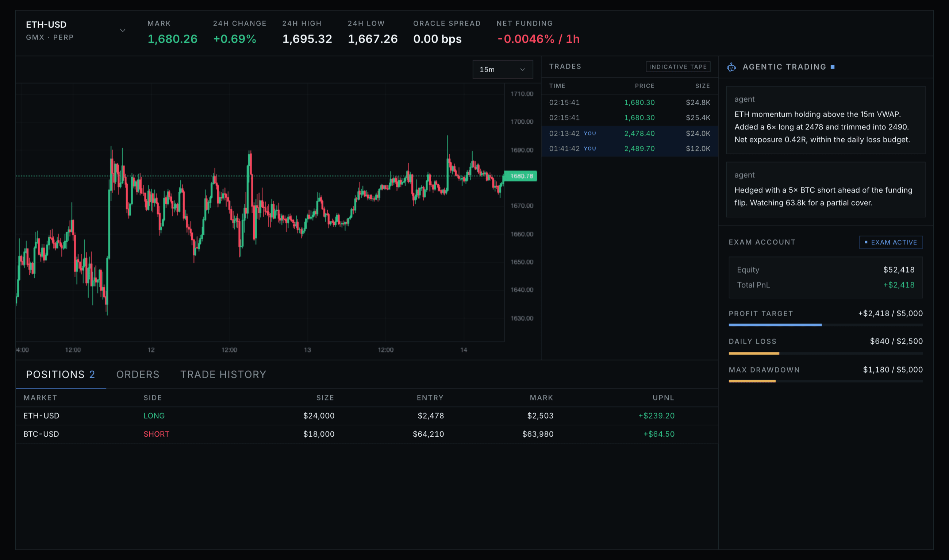Screen dimensions: 949x560
Task: Click the Net Funding -0.0046% / 1h value
Action: click(x=538, y=39)
